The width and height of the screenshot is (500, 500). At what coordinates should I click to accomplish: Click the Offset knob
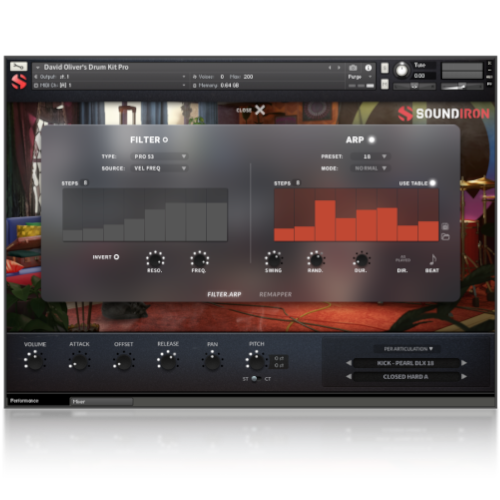point(123,362)
